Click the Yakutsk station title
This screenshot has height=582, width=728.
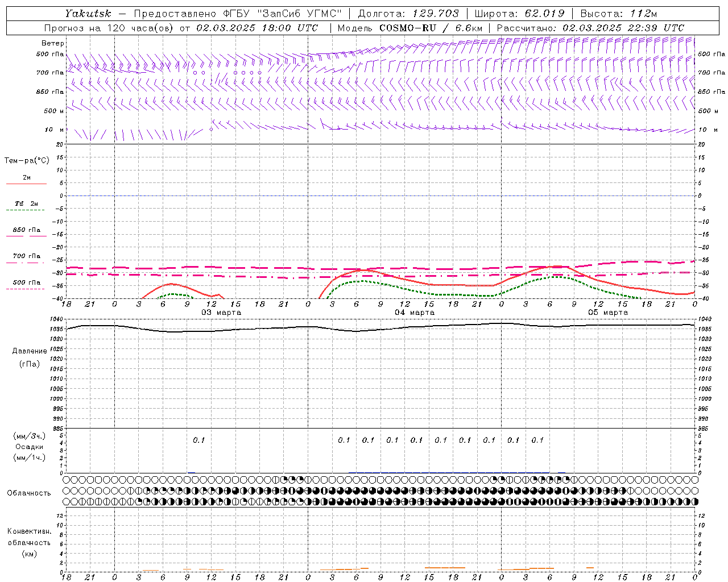tap(88, 14)
